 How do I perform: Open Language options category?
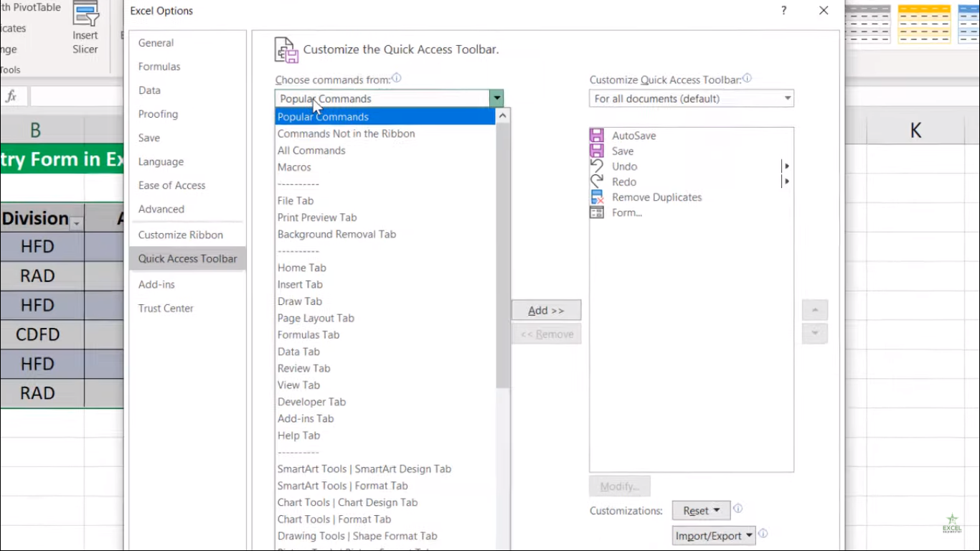187,161
